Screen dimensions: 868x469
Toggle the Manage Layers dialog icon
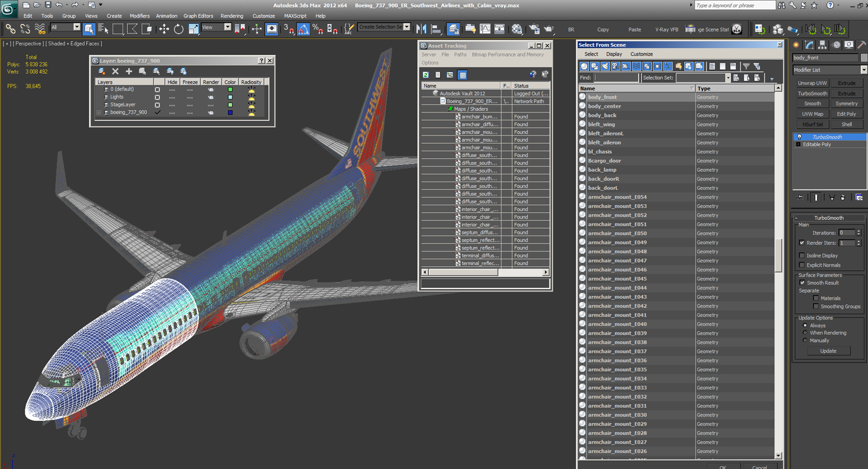(x=453, y=29)
